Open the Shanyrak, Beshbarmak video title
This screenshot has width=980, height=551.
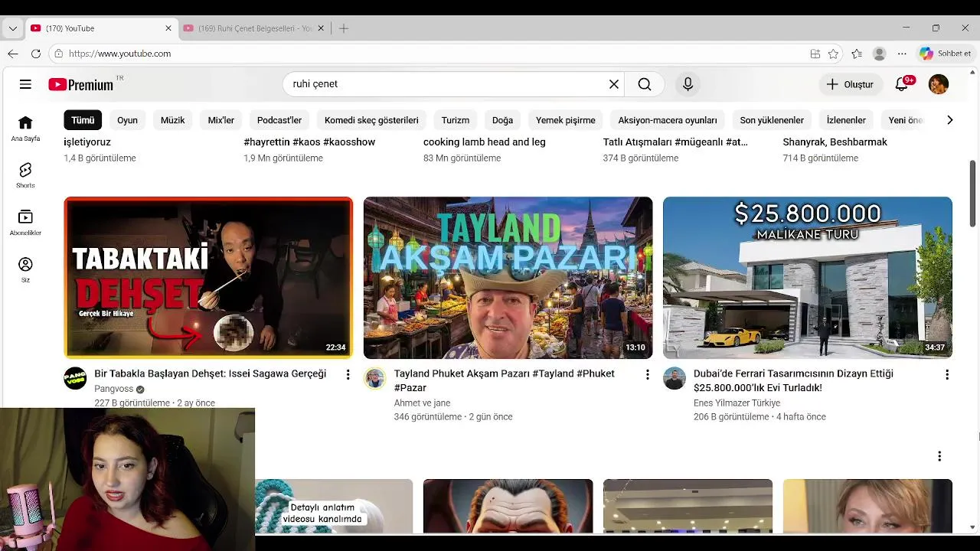[835, 142]
